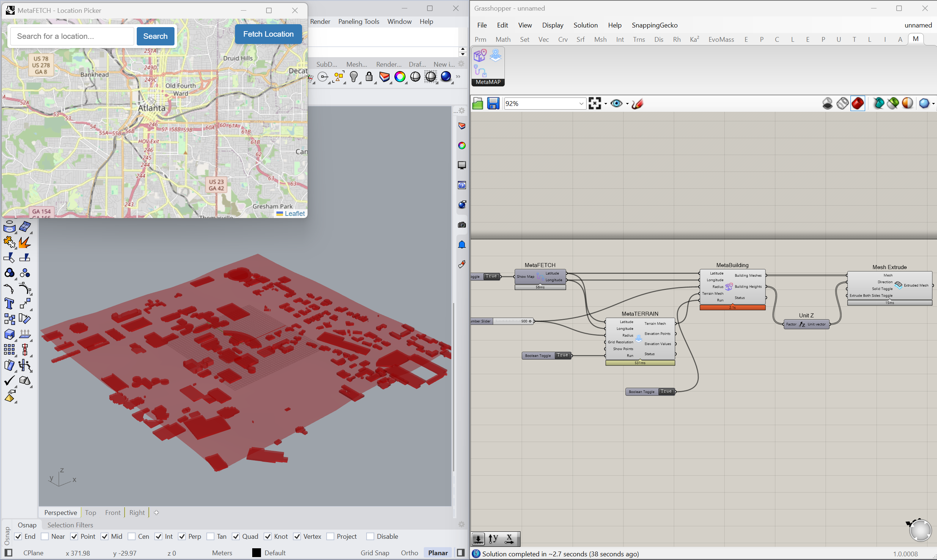The image size is (937, 560).
Task: Open the display mode dropdown at toolbar right
Action: point(933,103)
